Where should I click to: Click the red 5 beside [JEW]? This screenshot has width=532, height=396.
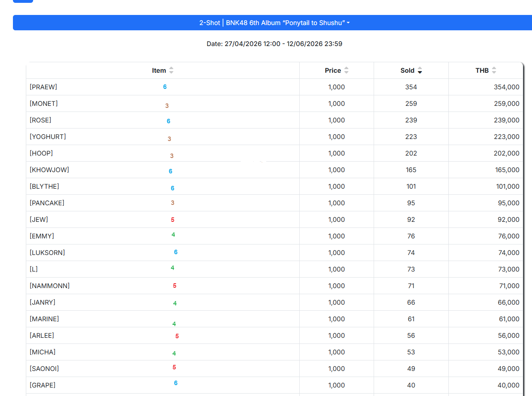click(x=172, y=220)
